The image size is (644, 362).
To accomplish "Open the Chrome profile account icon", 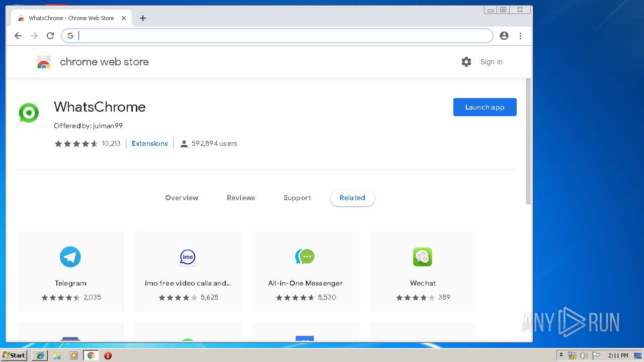I will tap(504, 36).
